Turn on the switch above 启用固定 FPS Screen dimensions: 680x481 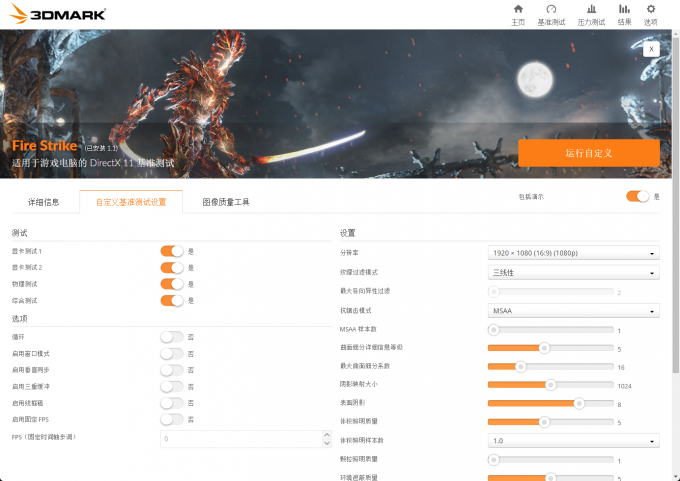coord(172,403)
